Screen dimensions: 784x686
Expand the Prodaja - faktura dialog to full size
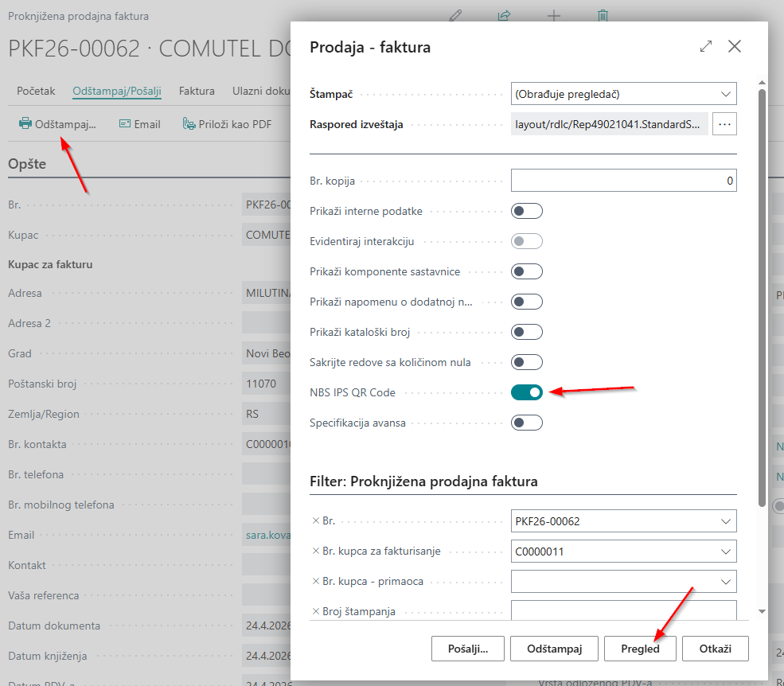[x=705, y=46]
